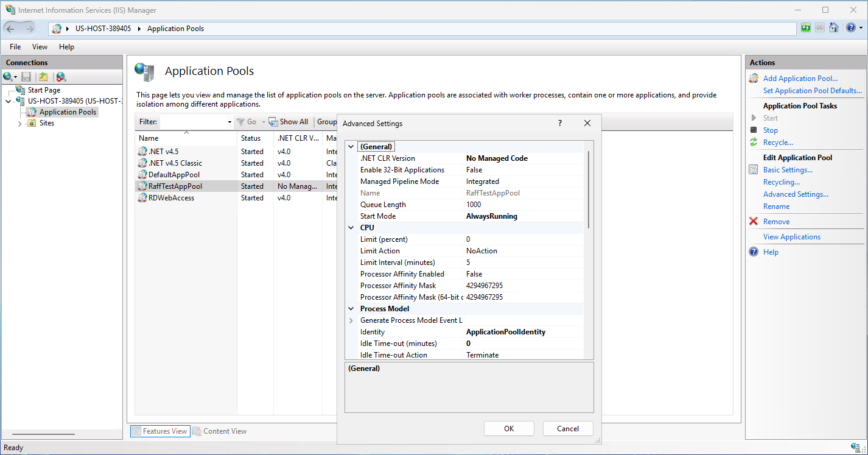Switch to Features View tab

pos(160,431)
